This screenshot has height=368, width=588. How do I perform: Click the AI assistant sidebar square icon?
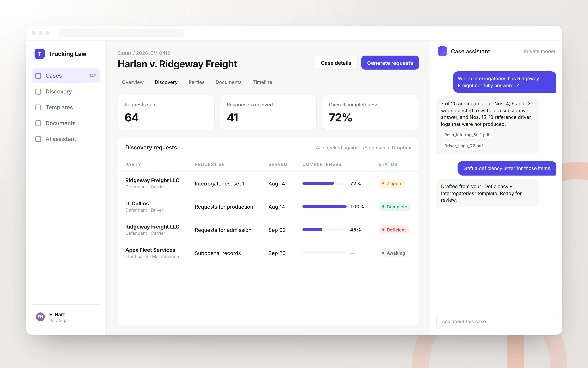click(x=38, y=139)
